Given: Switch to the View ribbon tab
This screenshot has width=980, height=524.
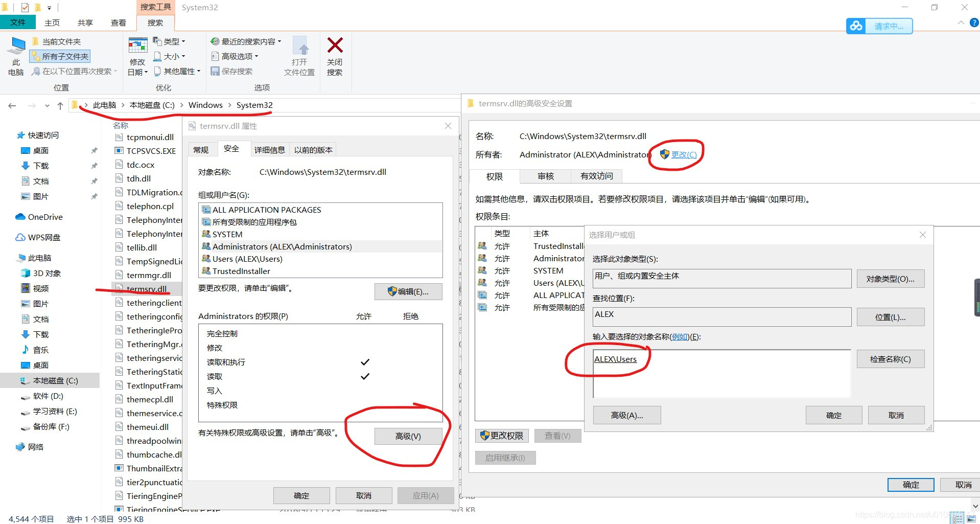Looking at the screenshot, I should tap(119, 22).
